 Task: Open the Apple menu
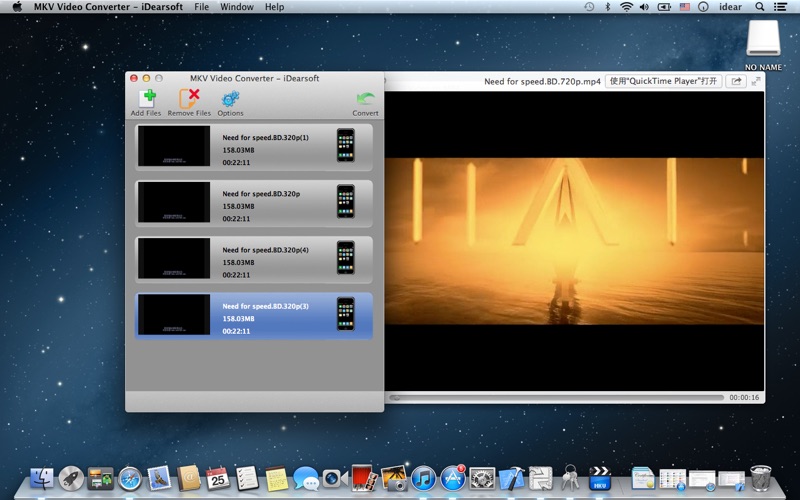pos(17,7)
